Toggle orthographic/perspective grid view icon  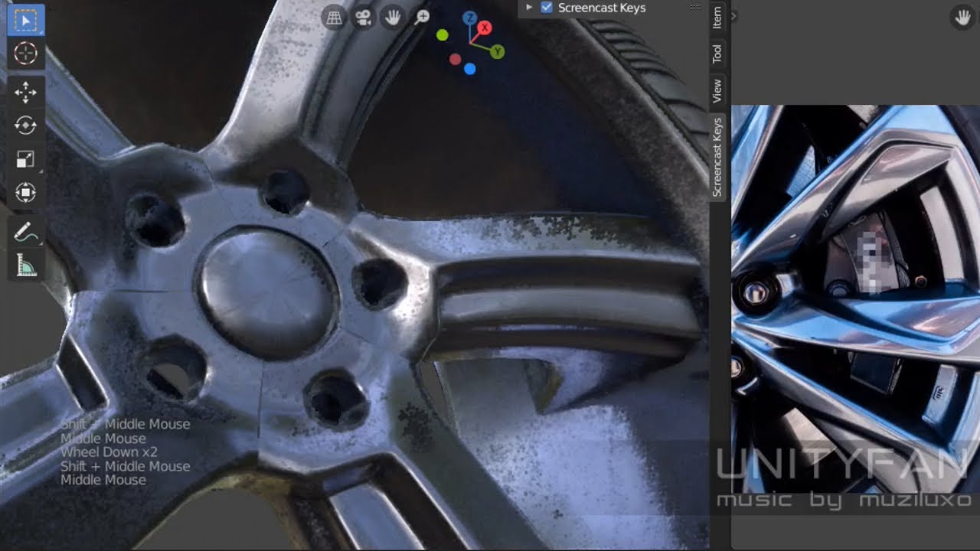tap(334, 18)
